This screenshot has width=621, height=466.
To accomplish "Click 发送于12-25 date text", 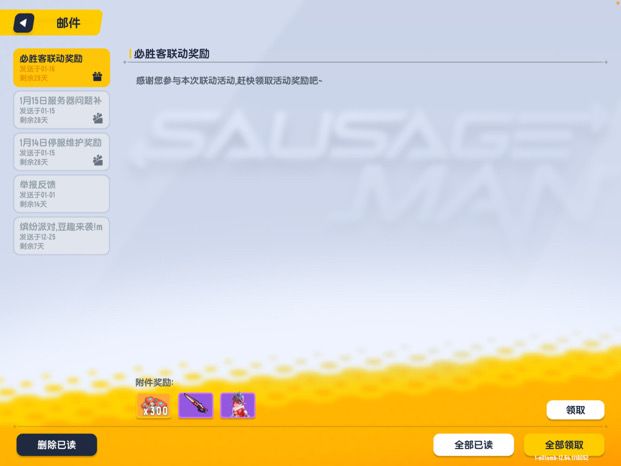I will tap(38, 237).
